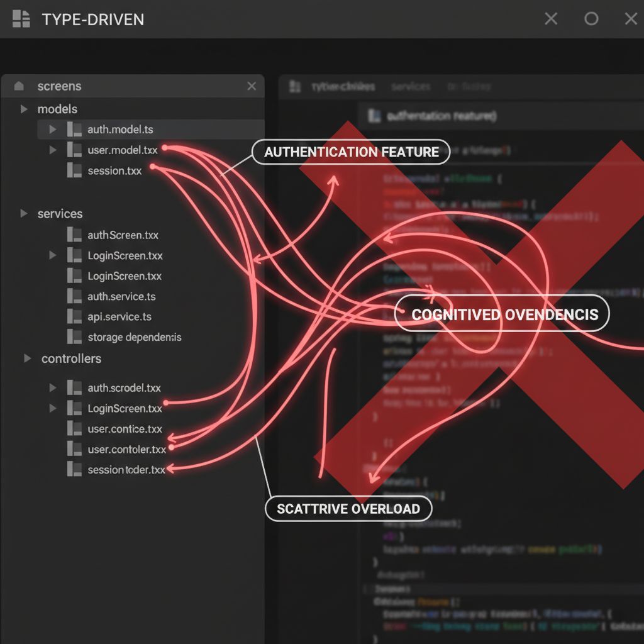
Task: Open the first editor tab with icon
Action: [x=332, y=87]
